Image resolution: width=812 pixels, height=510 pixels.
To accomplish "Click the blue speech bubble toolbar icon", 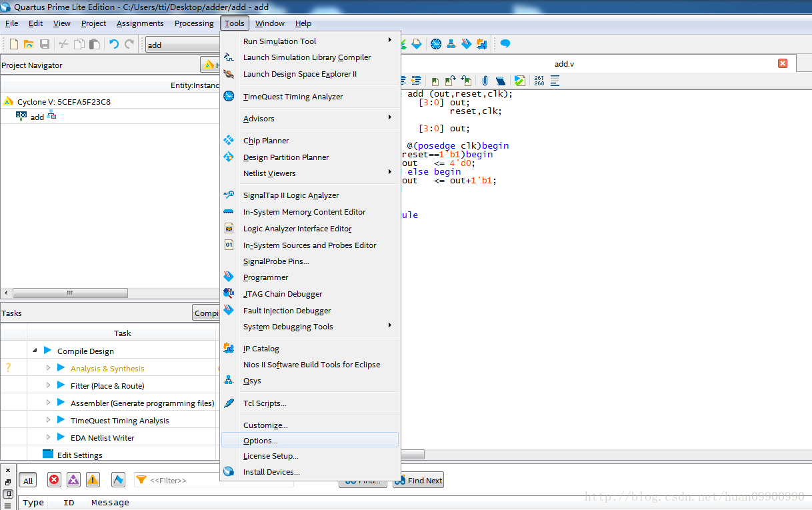I will (x=505, y=44).
